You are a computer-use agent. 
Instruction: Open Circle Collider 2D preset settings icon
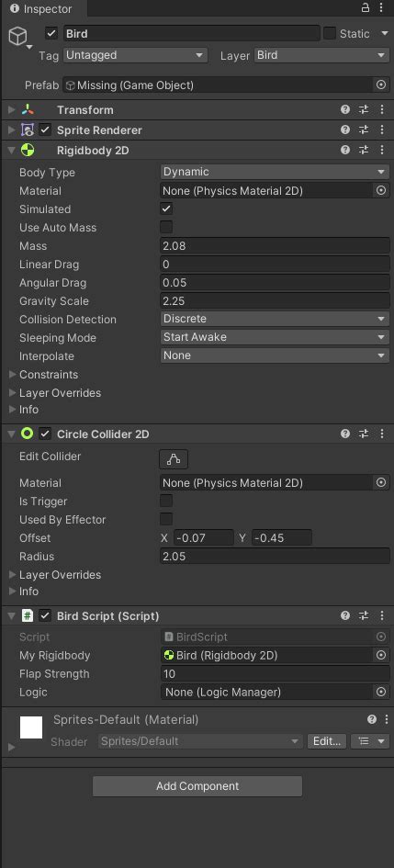click(364, 434)
